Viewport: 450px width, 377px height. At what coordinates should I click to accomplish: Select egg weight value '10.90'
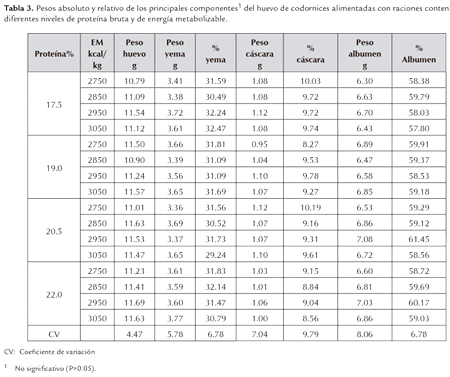[x=134, y=160]
